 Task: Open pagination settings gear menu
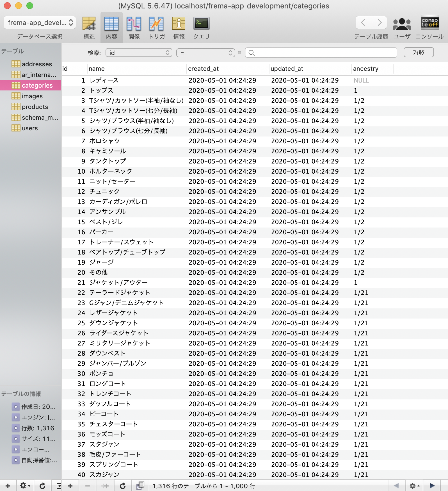414,486
